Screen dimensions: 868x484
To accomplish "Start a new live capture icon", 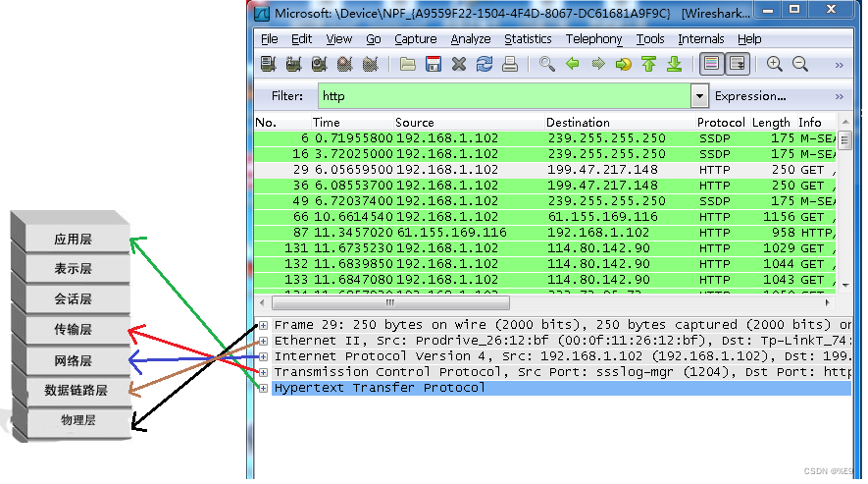I will [x=319, y=65].
